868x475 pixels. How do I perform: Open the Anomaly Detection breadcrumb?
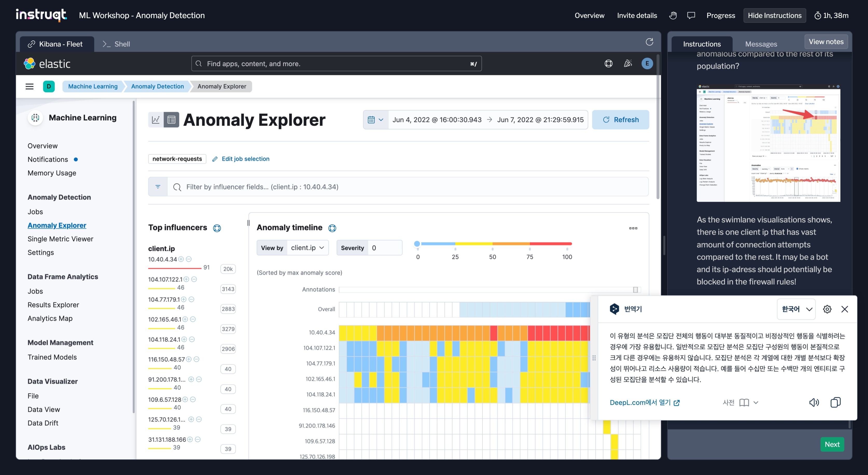[x=157, y=86]
